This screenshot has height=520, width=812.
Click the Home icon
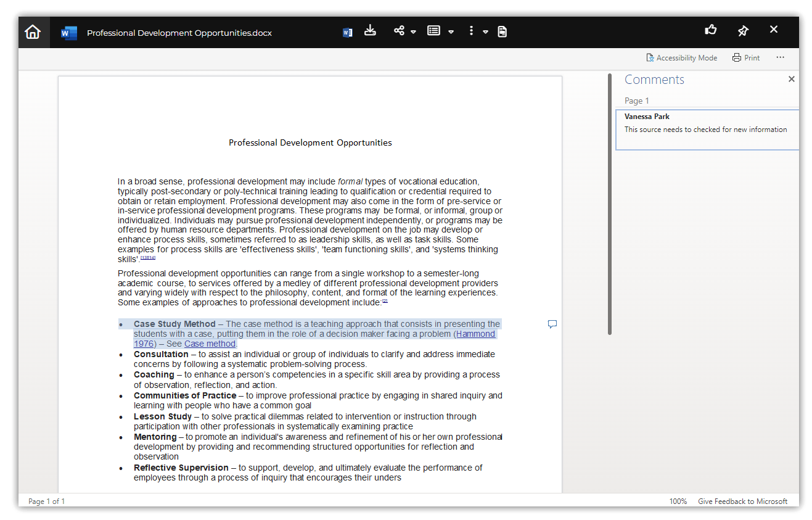(33, 32)
